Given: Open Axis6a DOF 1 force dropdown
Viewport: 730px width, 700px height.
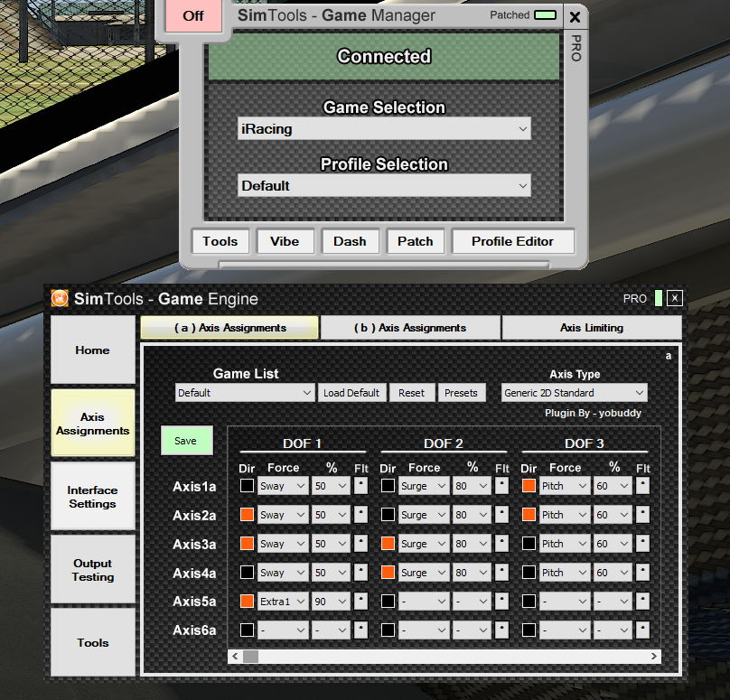Looking at the screenshot, I should click(283, 630).
